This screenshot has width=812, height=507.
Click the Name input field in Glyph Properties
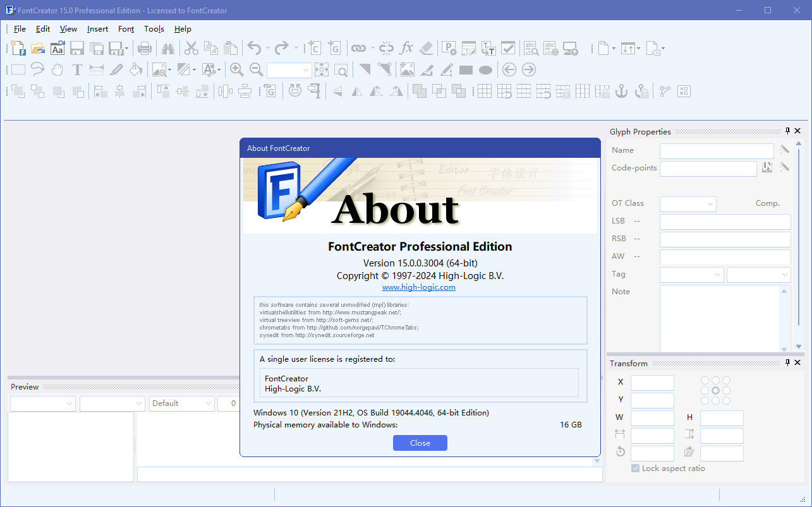coord(716,151)
